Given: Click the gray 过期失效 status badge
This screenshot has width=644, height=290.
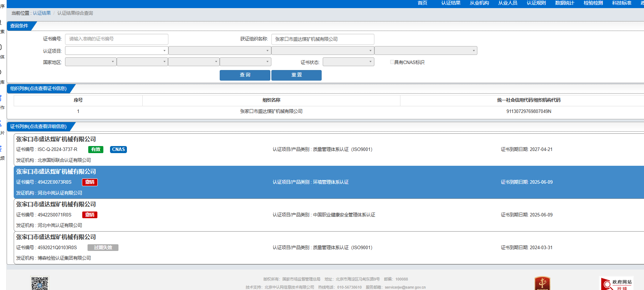Looking at the screenshot, I should coord(103,248).
